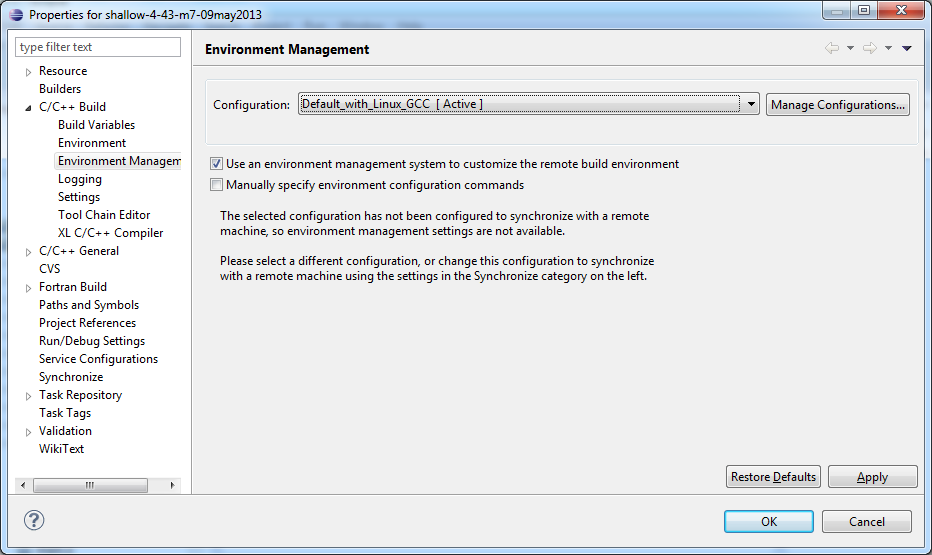Click the Help question mark icon

[x=34, y=521]
